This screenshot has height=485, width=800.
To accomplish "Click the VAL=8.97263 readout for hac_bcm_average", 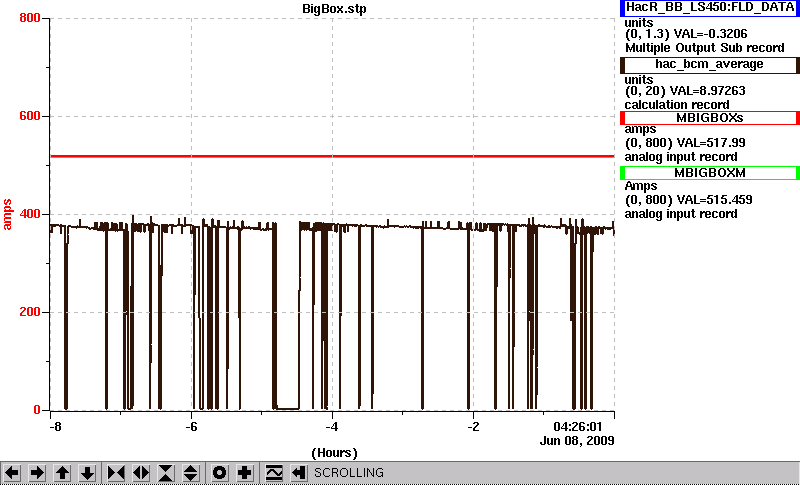I will [710, 91].
